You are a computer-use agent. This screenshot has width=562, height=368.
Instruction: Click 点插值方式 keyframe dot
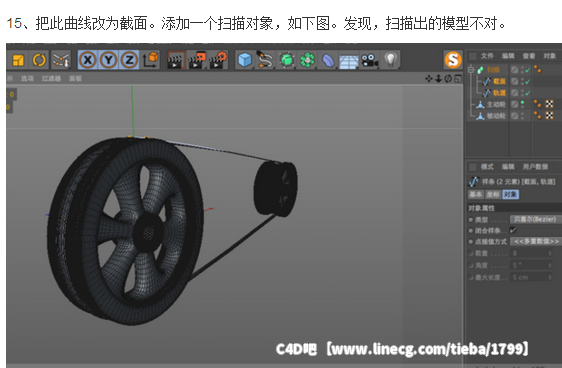click(471, 242)
